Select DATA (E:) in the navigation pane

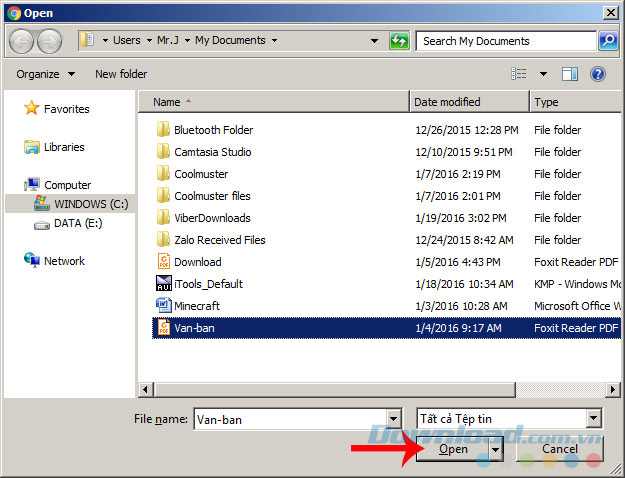click(78, 223)
